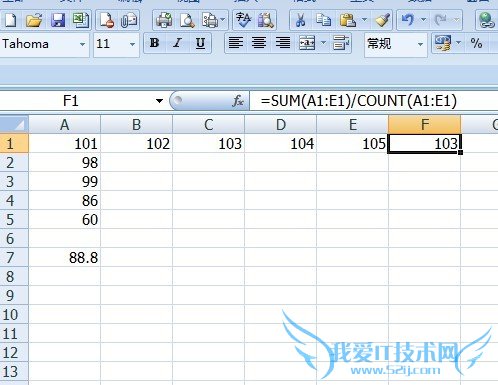498x385 pixels.
Task: Align text right
Action: pos(283,43)
